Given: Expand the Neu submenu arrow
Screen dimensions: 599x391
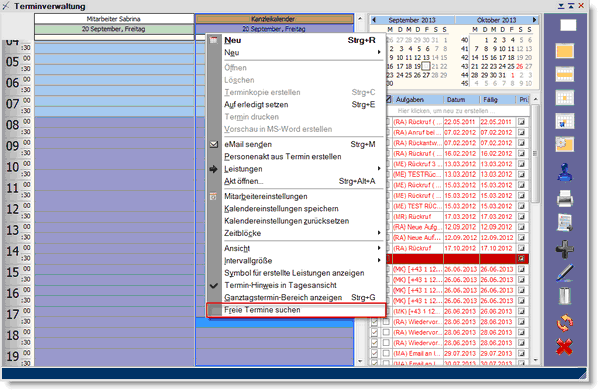Looking at the screenshot, I should click(x=379, y=52).
